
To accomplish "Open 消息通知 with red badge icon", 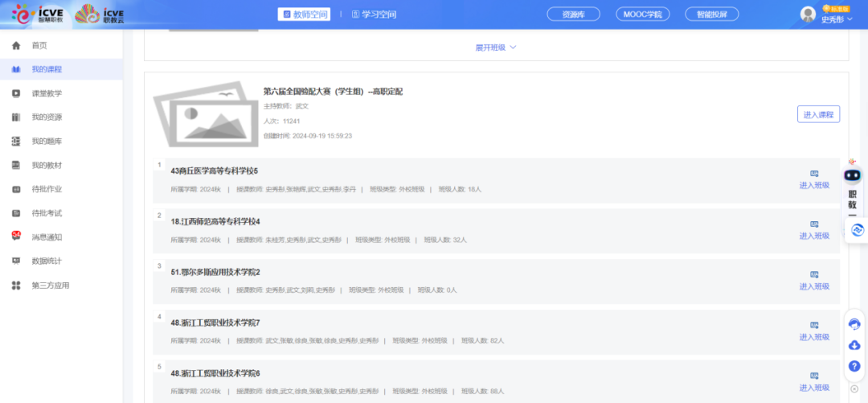I will click(x=16, y=236).
